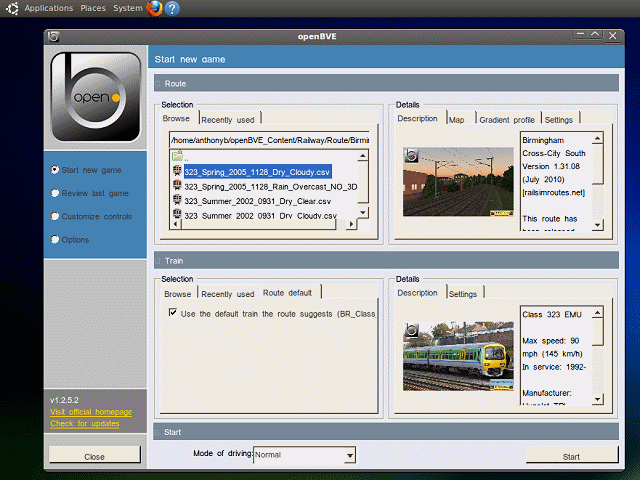The image size is (640, 480).
Task: Open route details Description tab
Action: (418, 118)
